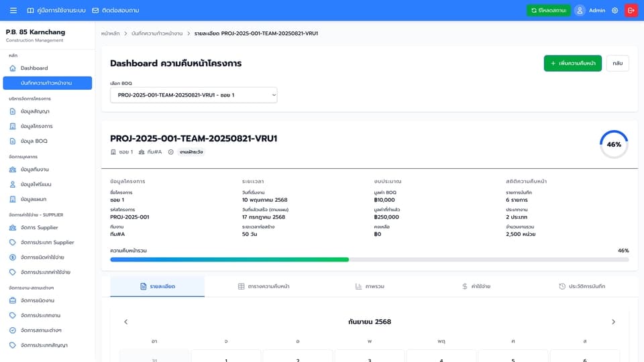The image size is (644, 362).
Task: Select calendar day 1 cell
Action: point(226,356)
